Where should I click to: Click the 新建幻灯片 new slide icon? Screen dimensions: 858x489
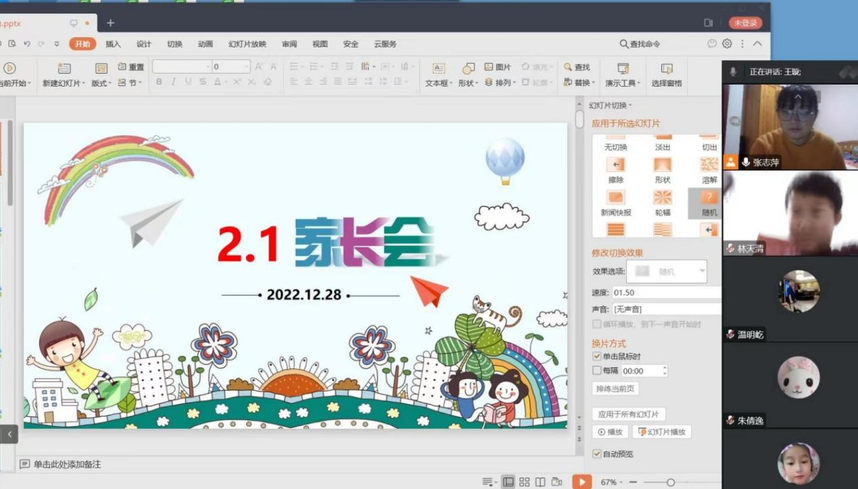click(64, 69)
